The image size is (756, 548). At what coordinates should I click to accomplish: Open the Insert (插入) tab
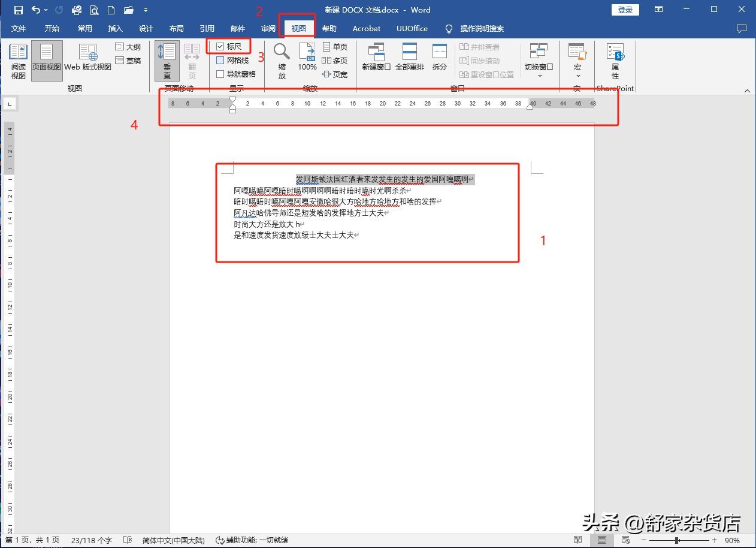(116, 28)
